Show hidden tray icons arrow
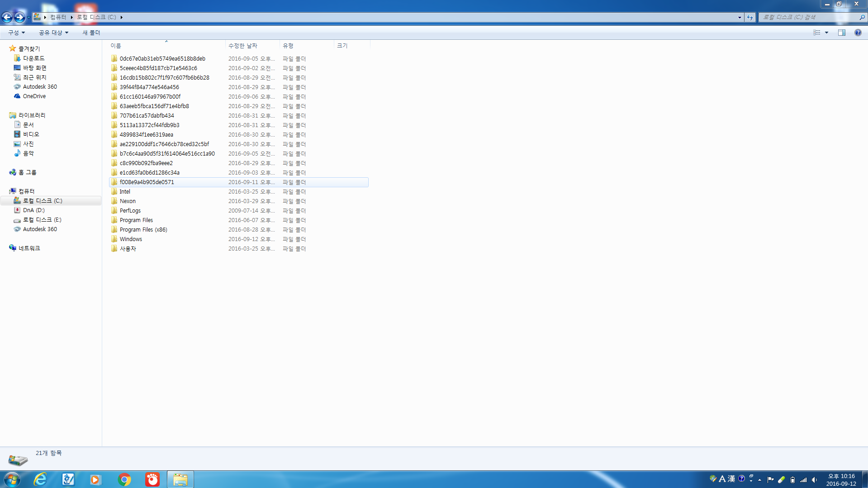 [760, 480]
